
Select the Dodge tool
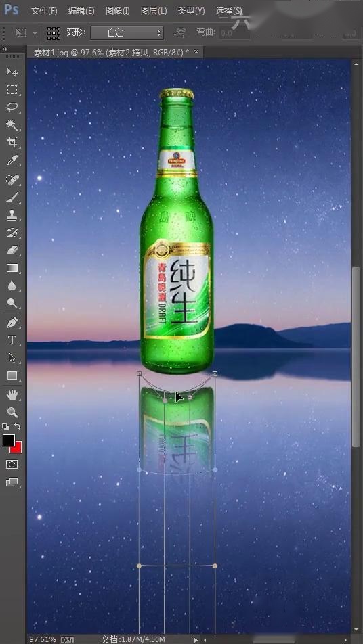(12, 304)
